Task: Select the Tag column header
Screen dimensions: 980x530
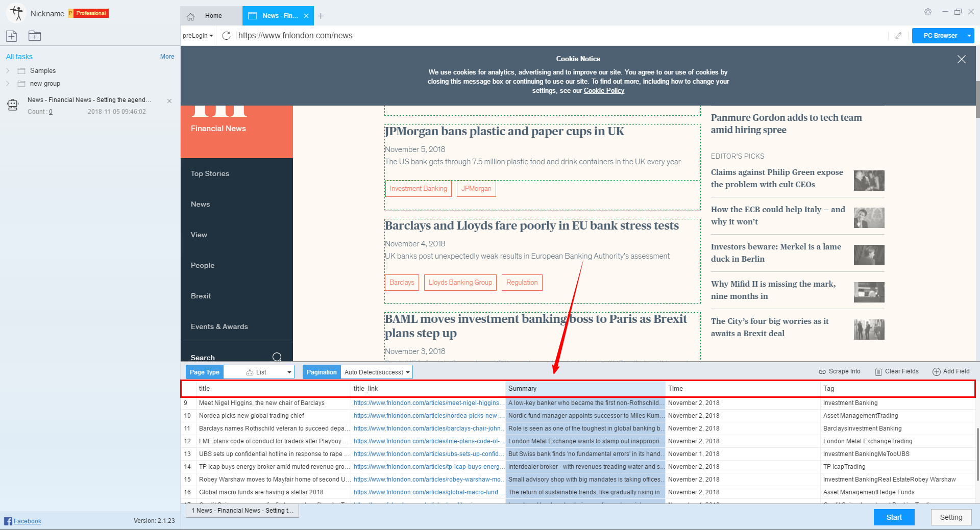Action: coord(897,389)
